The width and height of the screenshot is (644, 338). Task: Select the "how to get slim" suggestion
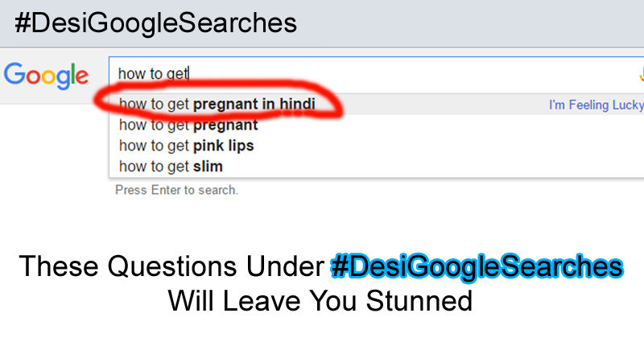171,167
